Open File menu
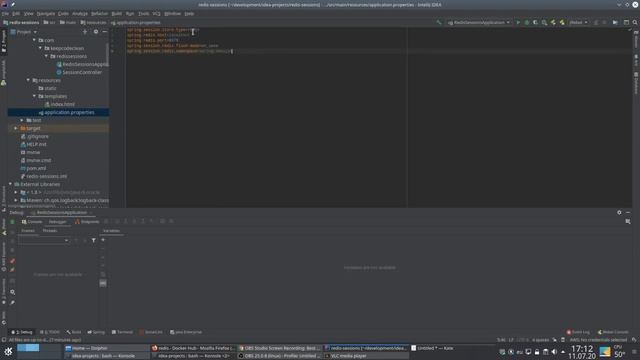Screen dimensions: 640x360 [x=5, y=13]
